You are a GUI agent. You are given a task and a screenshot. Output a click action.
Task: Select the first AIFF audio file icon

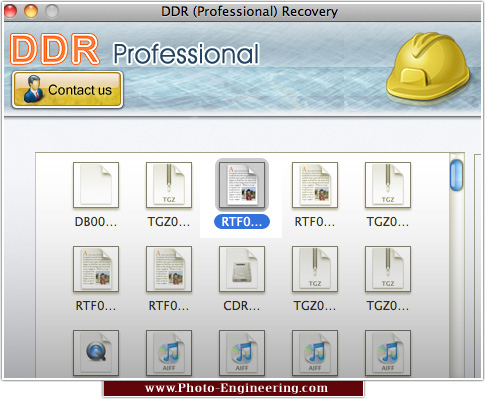pyautogui.click(x=169, y=353)
